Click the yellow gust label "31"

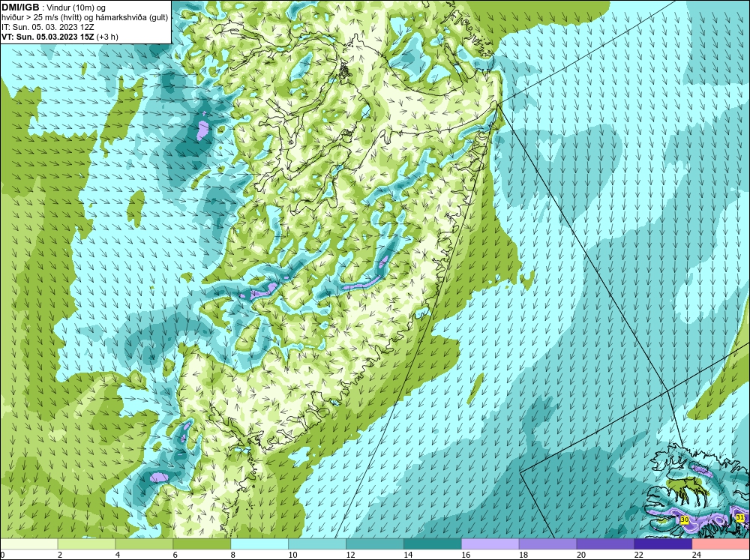tap(740, 517)
